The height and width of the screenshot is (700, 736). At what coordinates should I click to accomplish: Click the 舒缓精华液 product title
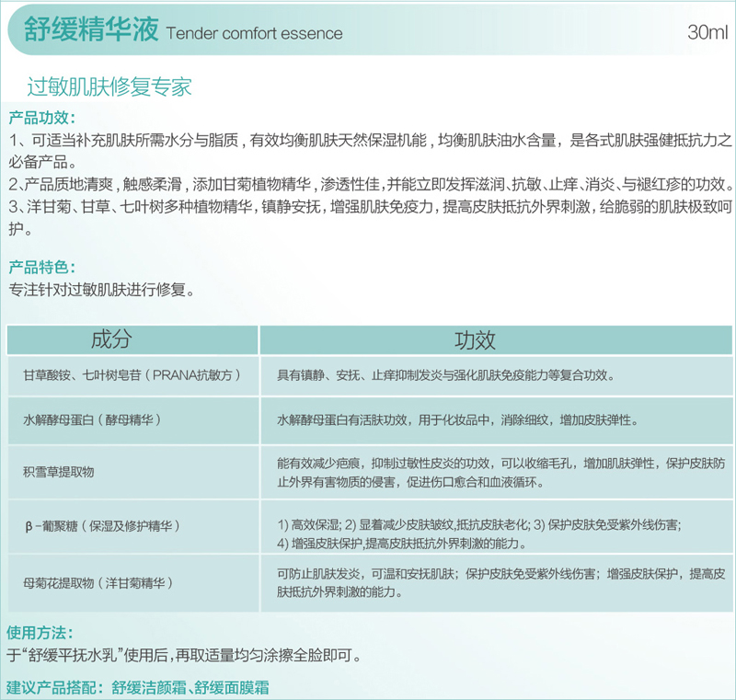pos(86,31)
